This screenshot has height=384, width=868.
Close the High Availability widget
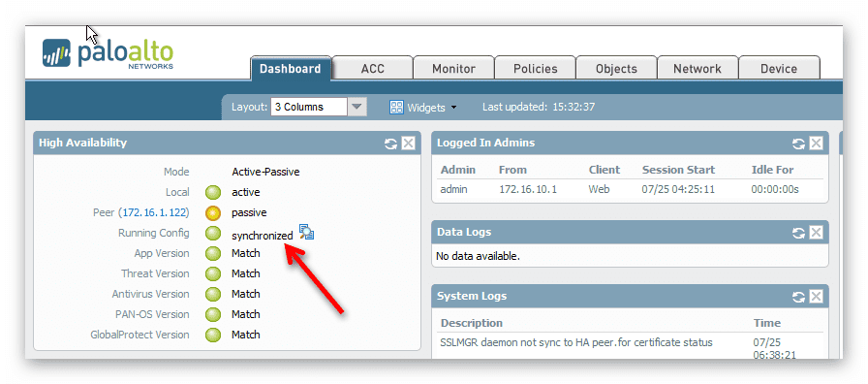point(408,144)
